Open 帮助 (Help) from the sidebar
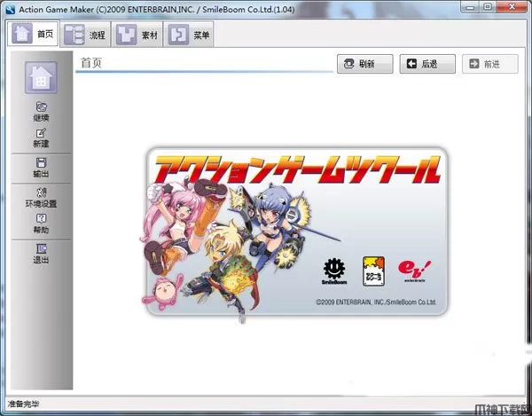This screenshot has height=416, width=532. [41, 223]
